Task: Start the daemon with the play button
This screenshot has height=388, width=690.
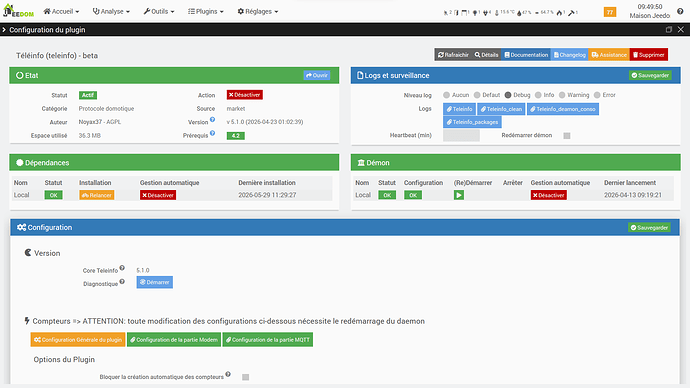Action: pyautogui.click(x=459, y=195)
